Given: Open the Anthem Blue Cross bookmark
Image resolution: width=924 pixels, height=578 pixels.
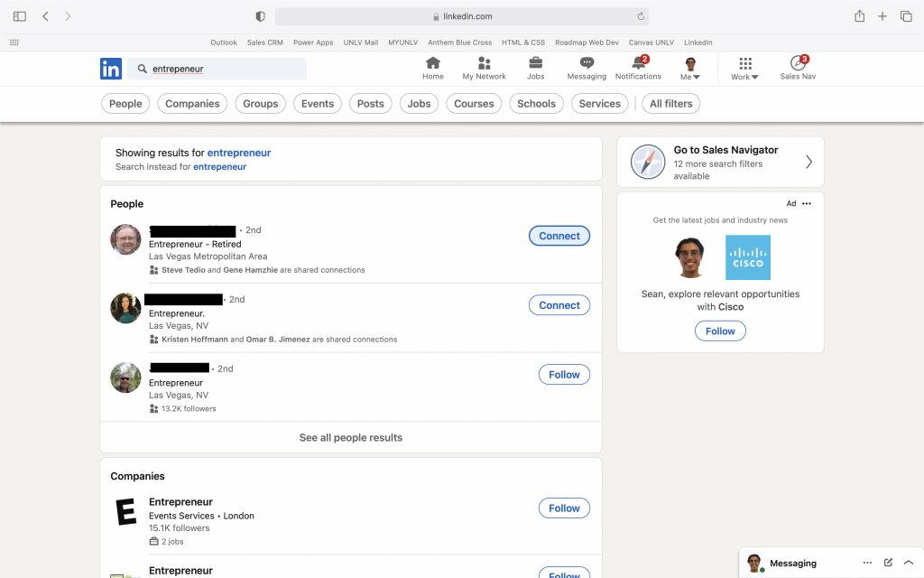Looking at the screenshot, I should pyautogui.click(x=459, y=42).
